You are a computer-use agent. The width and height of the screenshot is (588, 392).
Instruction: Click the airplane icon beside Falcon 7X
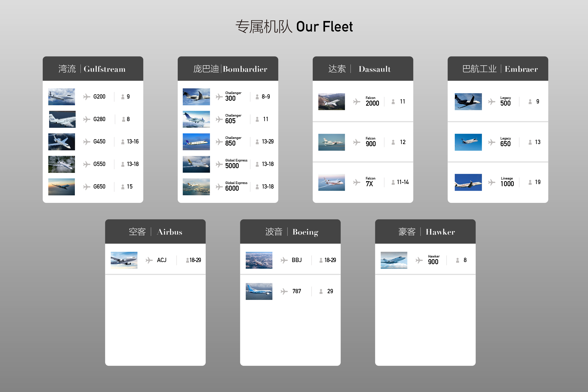click(357, 182)
